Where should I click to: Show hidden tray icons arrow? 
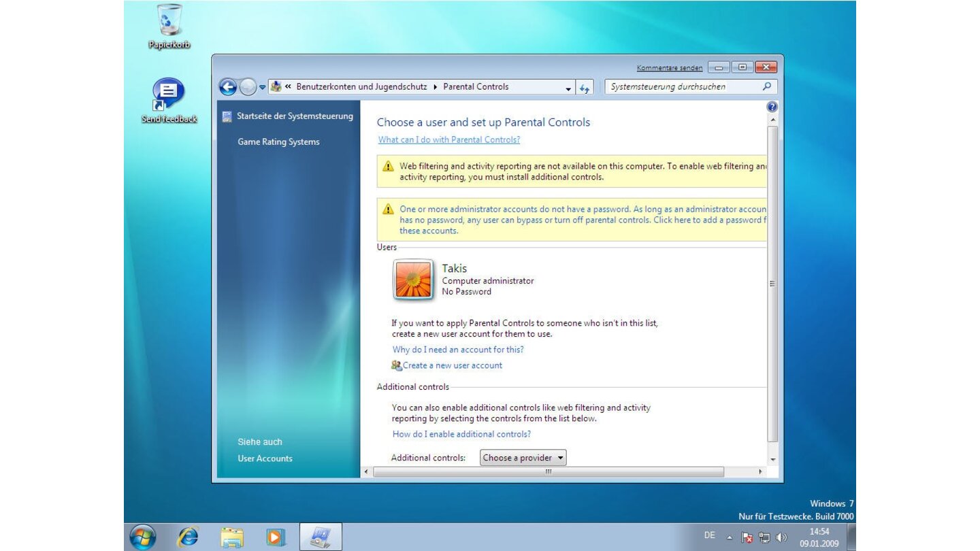coord(730,537)
